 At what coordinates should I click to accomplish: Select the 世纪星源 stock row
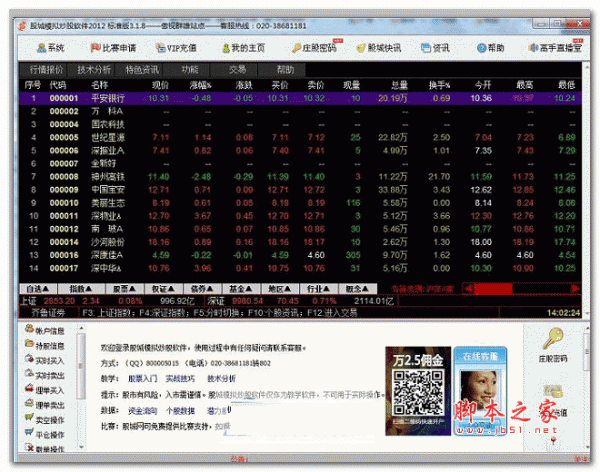300,137
